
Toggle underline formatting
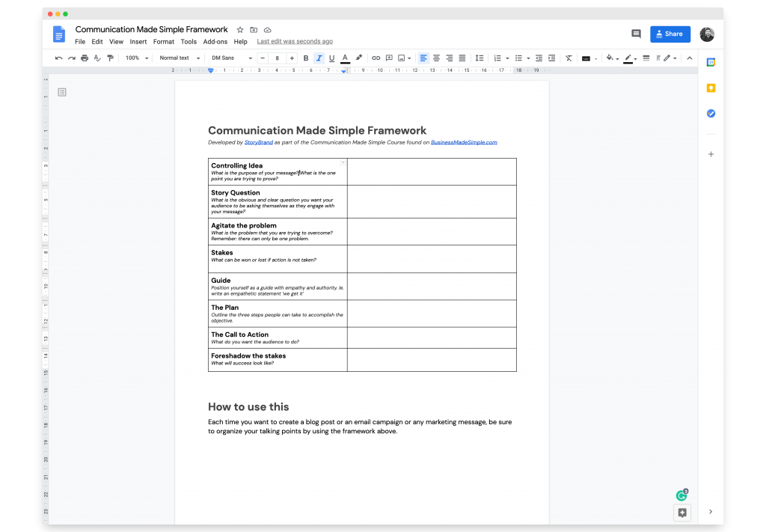click(331, 58)
